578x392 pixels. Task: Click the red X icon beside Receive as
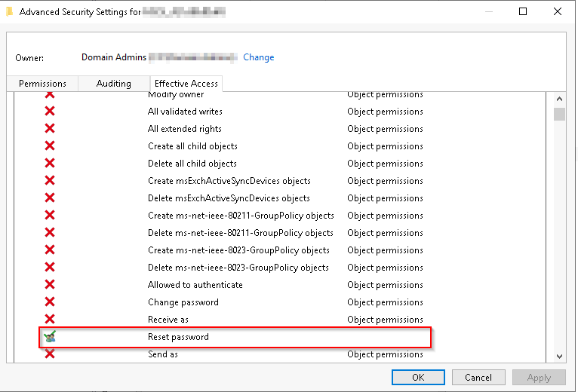click(x=50, y=320)
